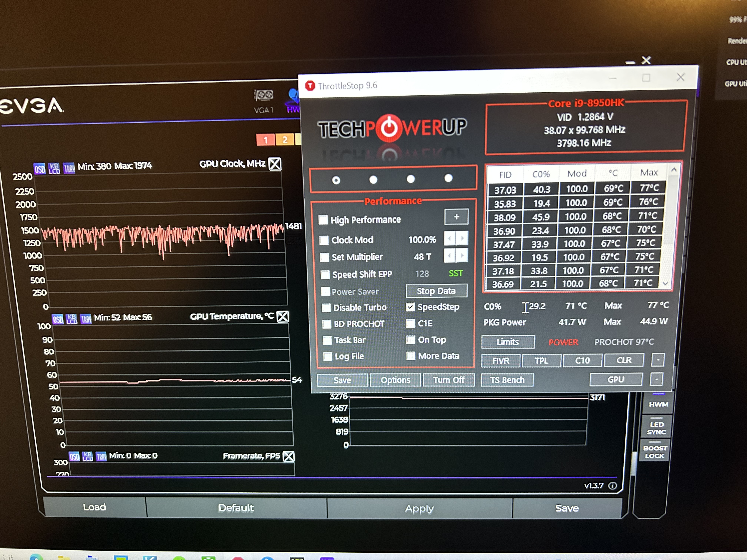Click Turn Off button

pyautogui.click(x=449, y=380)
